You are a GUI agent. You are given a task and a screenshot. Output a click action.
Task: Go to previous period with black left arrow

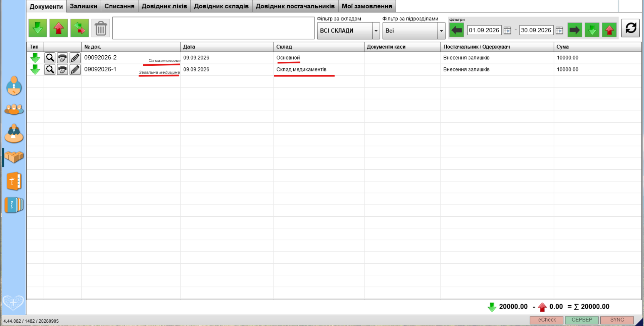point(456,30)
